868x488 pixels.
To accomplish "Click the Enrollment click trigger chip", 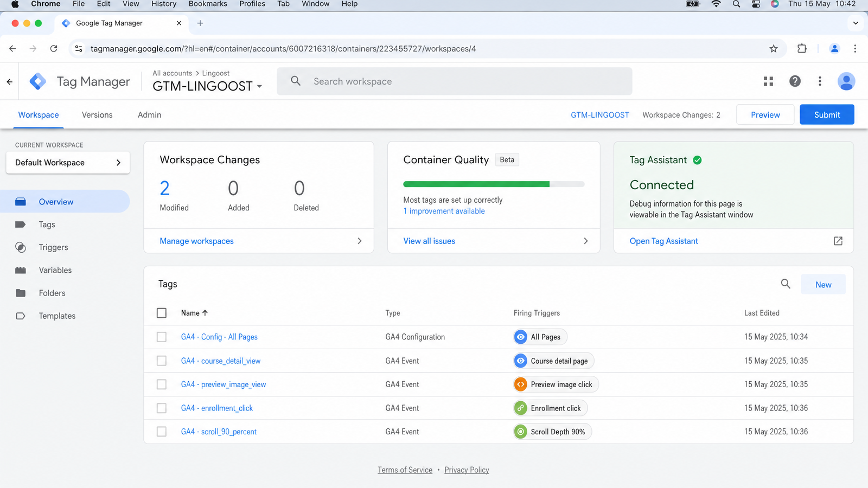I will pyautogui.click(x=551, y=408).
